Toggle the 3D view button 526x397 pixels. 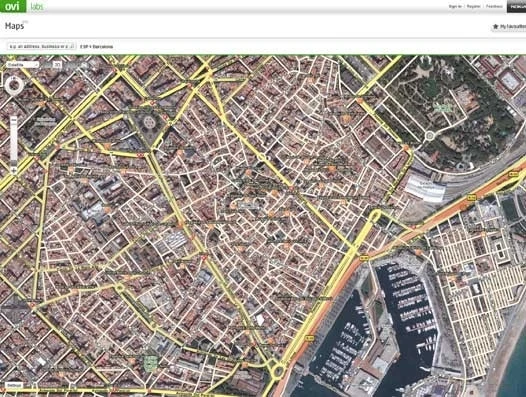58,64
